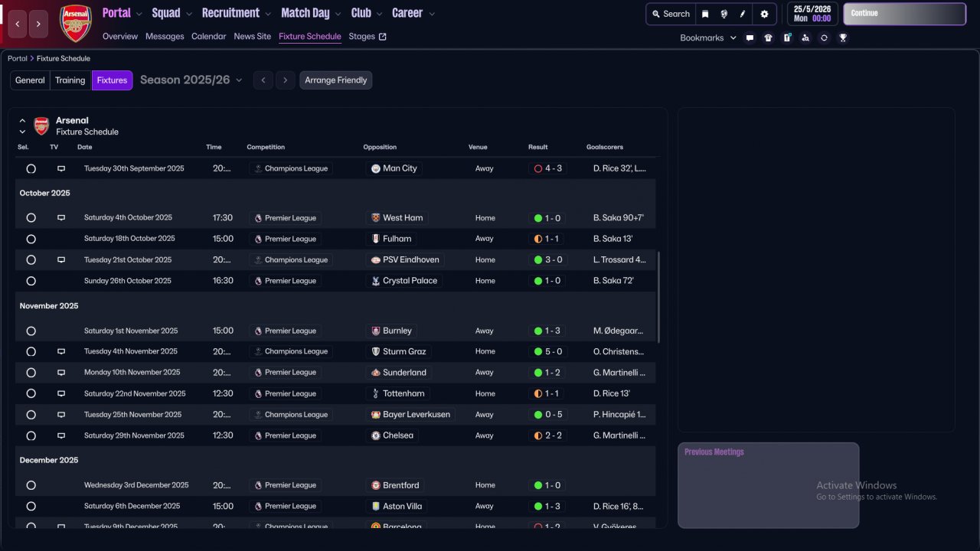The height and width of the screenshot is (551, 980).
Task: Open the Calendar sub-menu item
Action: click(x=208, y=36)
